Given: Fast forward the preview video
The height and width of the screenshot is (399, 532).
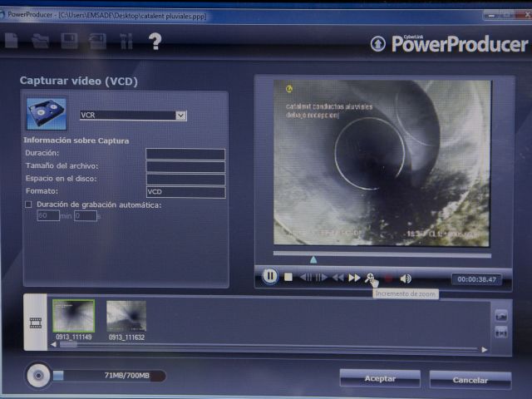Looking at the screenshot, I should (x=354, y=278).
